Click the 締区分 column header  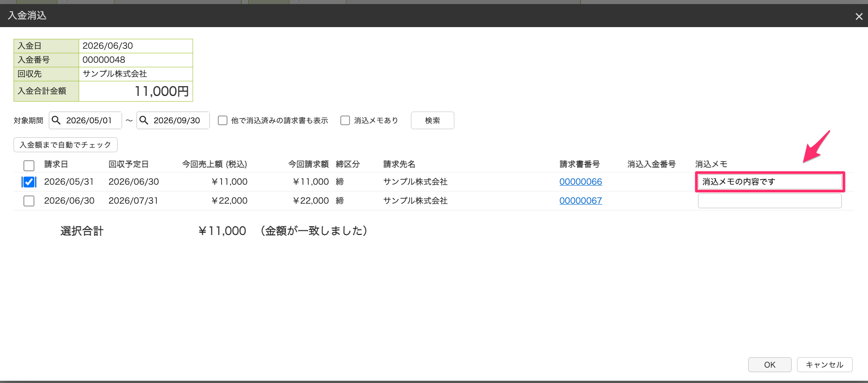(x=348, y=164)
